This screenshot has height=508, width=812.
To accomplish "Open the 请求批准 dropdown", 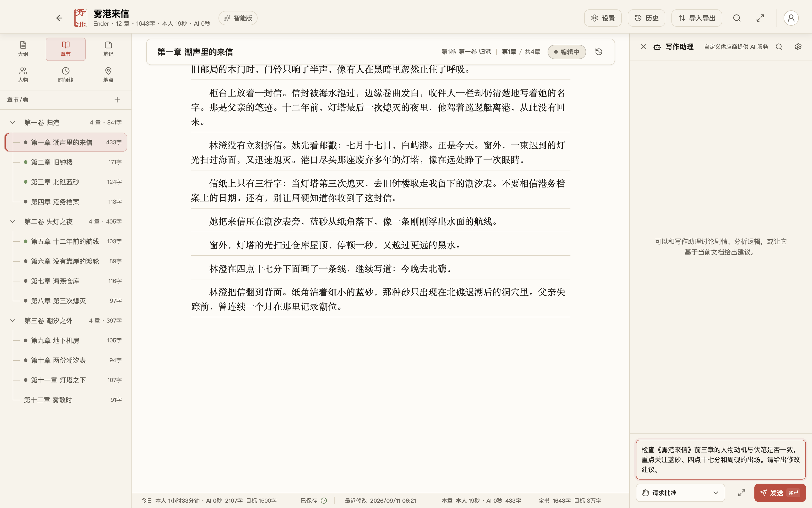I will tap(680, 493).
